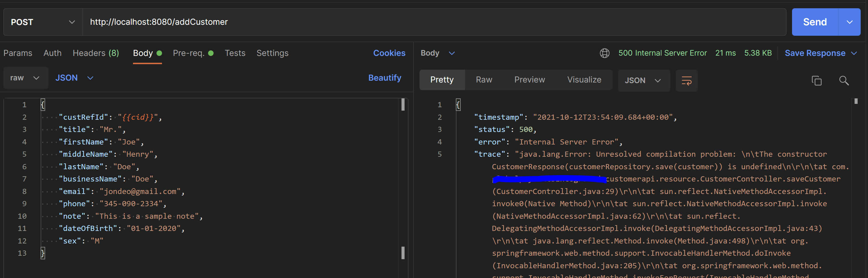868x278 pixels.
Task: Switch to the Raw response view
Action: [x=484, y=80]
